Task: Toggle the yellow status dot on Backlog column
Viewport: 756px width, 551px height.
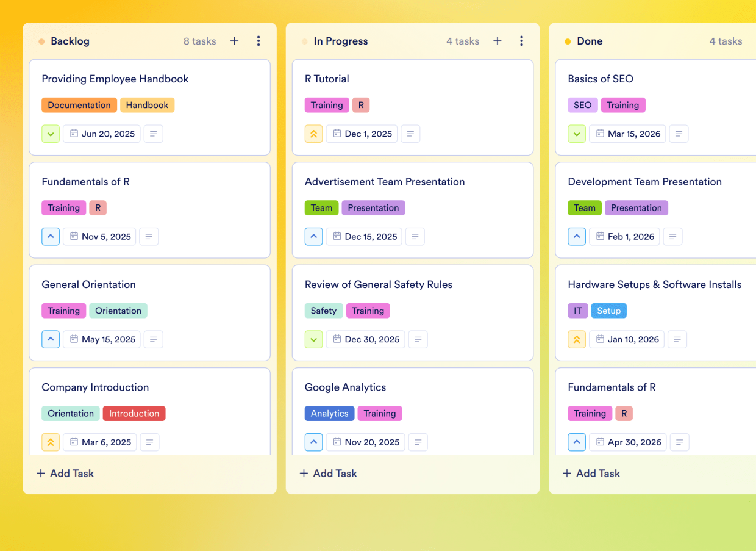Action: pyautogui.click(x=40, y=41)
